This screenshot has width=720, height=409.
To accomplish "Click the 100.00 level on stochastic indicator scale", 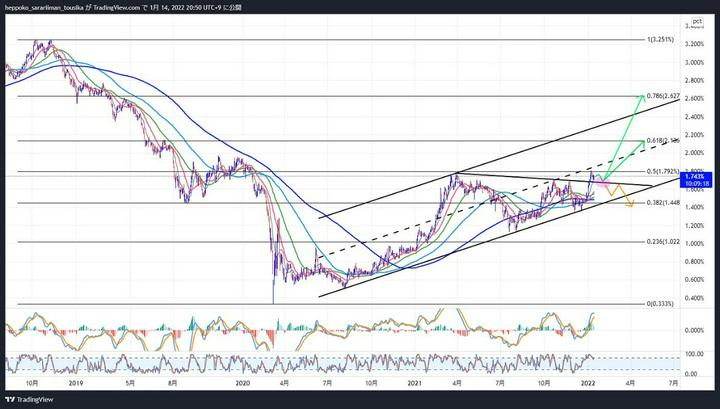I will [692, 355].
